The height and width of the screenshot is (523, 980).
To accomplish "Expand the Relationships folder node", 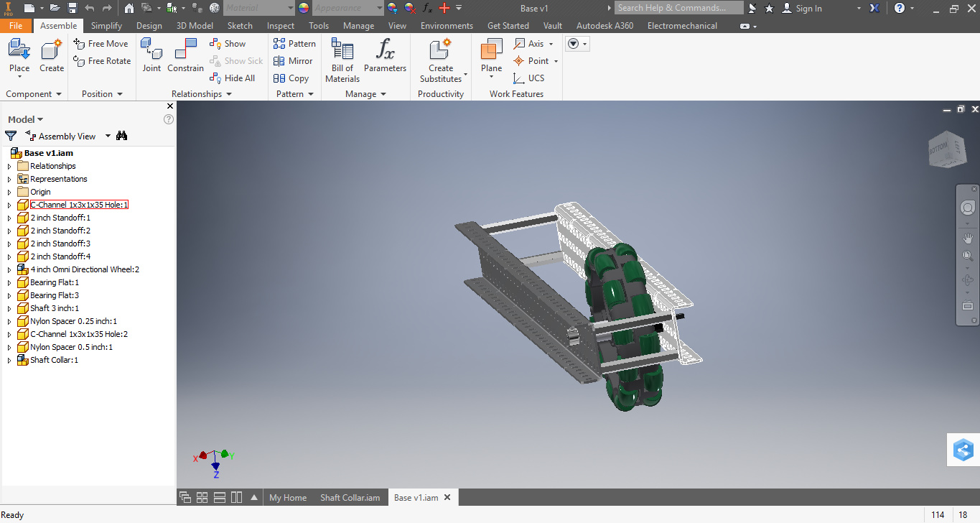I will (x=9, y=166).
